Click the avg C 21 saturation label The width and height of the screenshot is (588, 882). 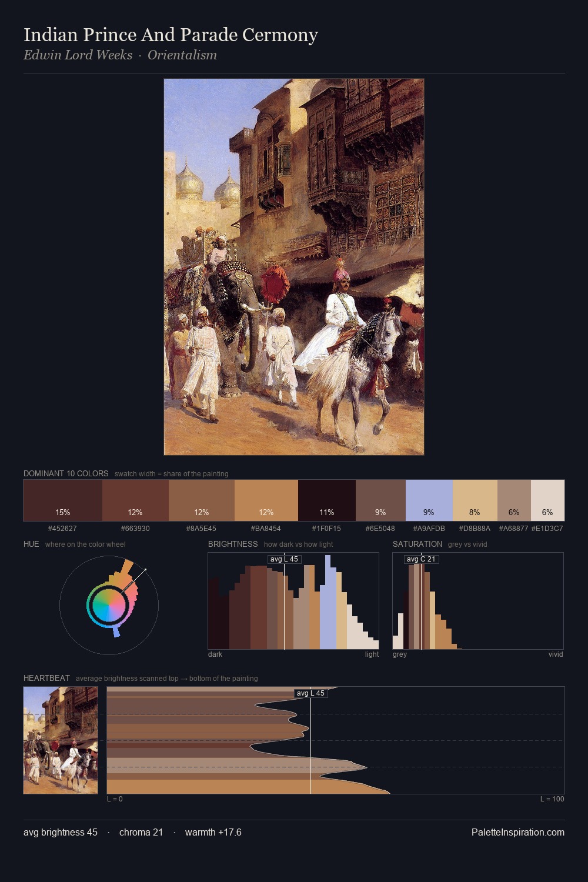pos(421,559)
